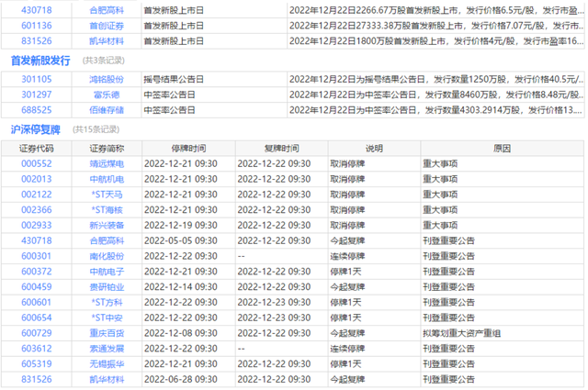Click the 证券简称 column header
The image size is (588, 390).
click(107, 149)
